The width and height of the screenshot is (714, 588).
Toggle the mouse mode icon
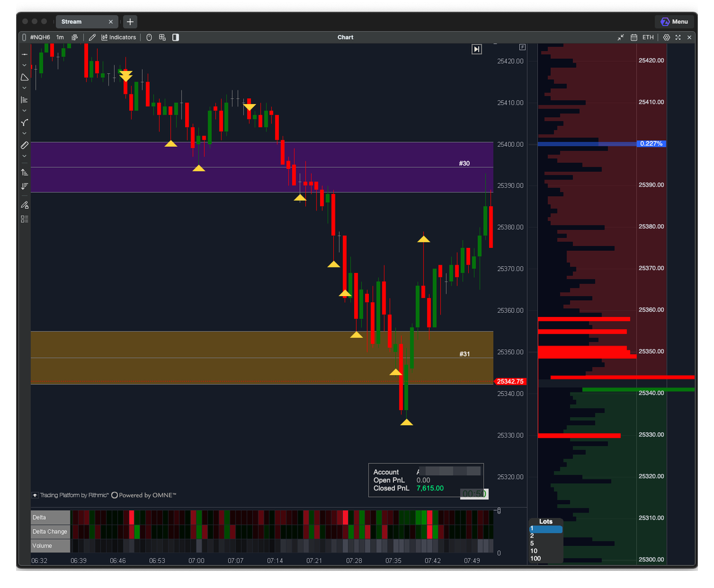149,37
